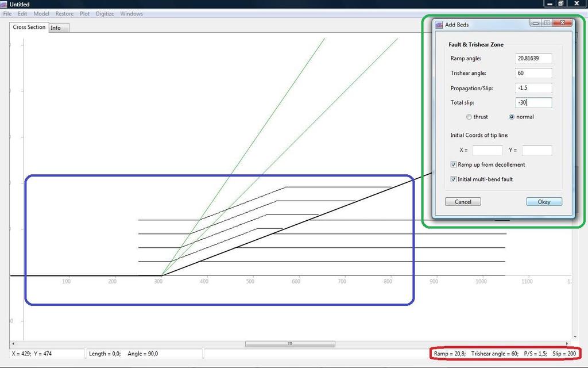Click the horizontal scrollbar right arrow
The width and height of the screenshot is (588, 368).
[567, 344]
